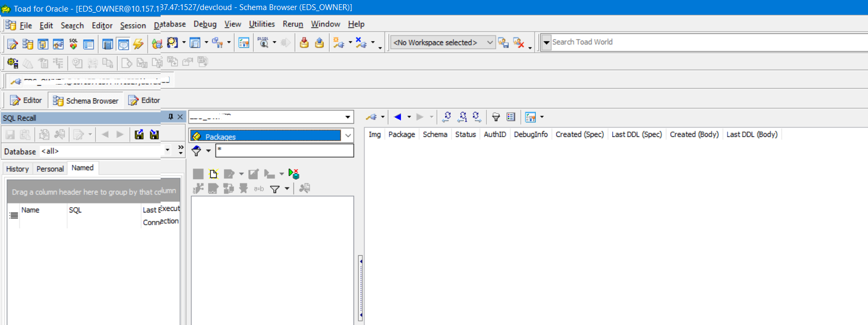Click the Save Workspace icon next to the workspace selector
The width and height of the screenshot is (868, 325).
(503, 43)
